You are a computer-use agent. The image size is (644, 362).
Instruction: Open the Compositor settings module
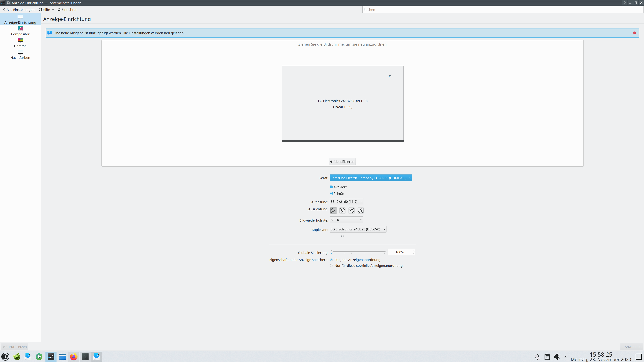tap(20, 31)
